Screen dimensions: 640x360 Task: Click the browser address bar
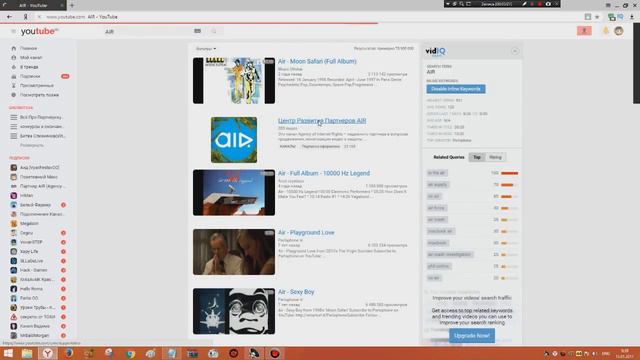pos(310,17)
